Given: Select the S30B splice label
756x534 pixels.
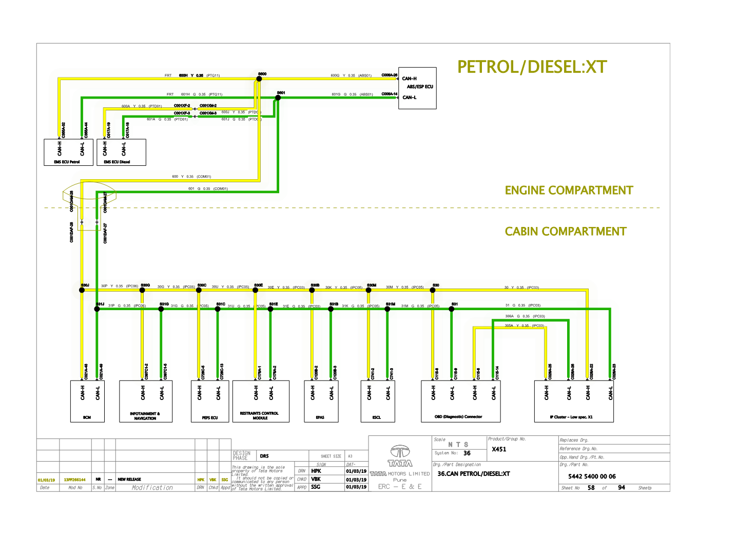Looking at the screenshot, I should pos(315,285).
